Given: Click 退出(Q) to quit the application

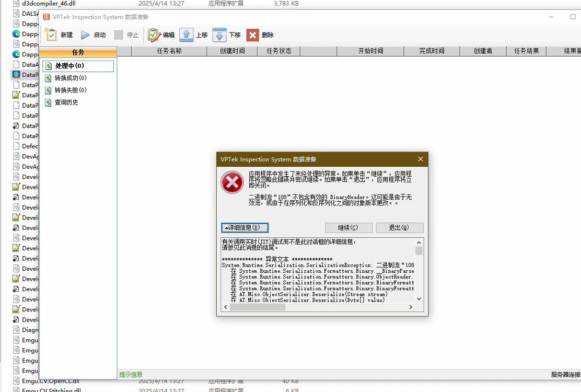Looking at the screenshot, I should pos(399,228).
